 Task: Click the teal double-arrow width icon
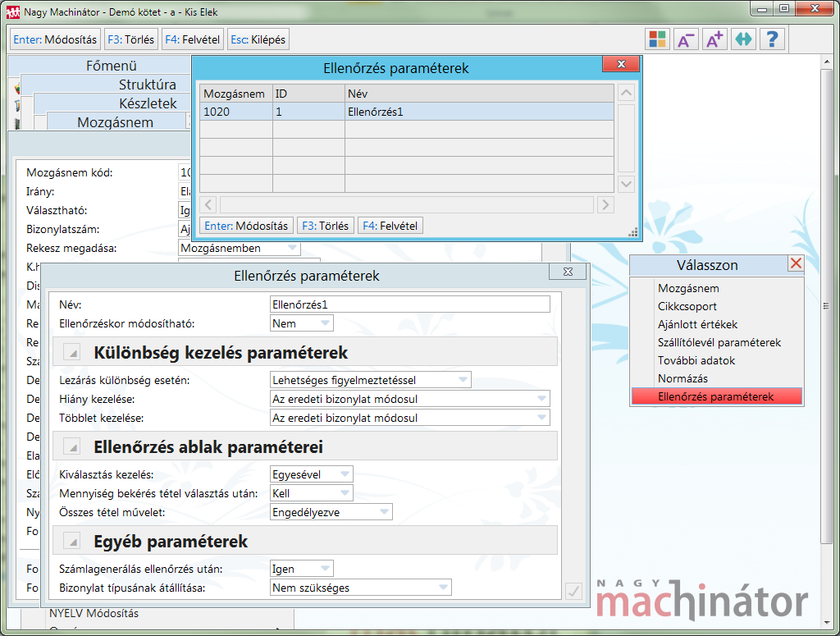point(743,39)
